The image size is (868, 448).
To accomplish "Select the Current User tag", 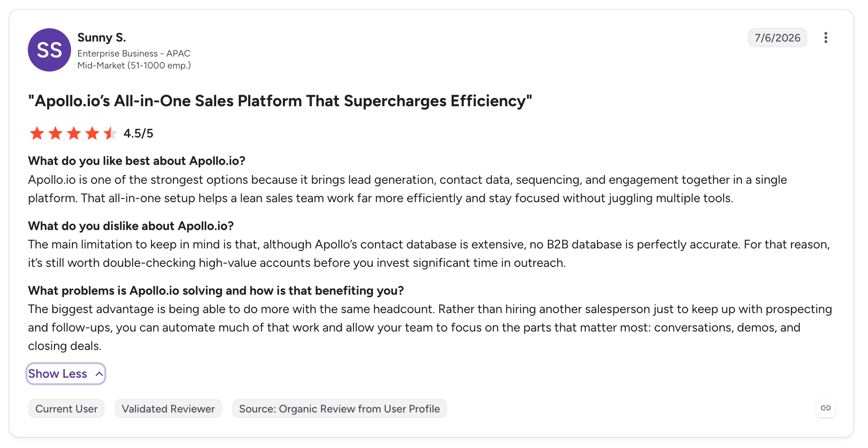I will tap(66, 409).
